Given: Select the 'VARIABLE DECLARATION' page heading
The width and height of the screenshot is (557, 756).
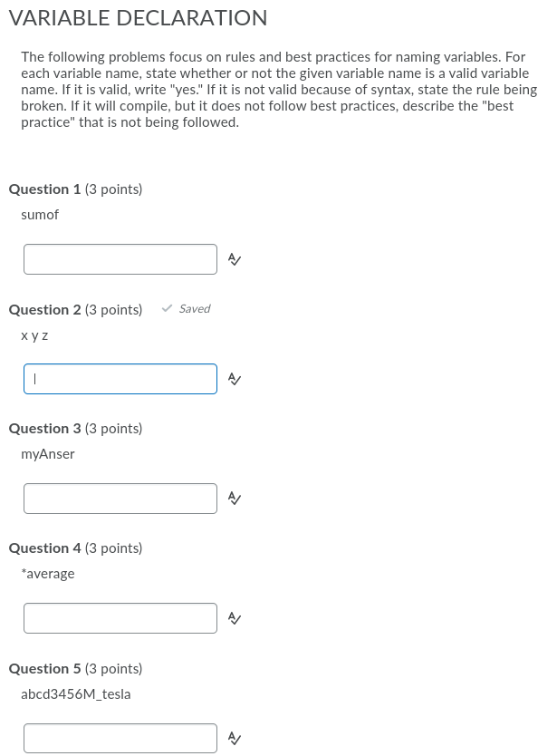Looking at the screenshot, I should pos(139,18).
